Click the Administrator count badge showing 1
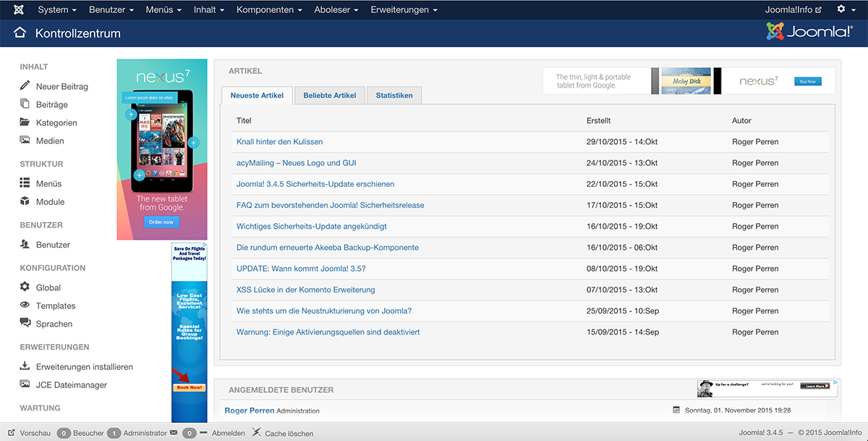Screen dimensions: 868x441 [114, 433]
